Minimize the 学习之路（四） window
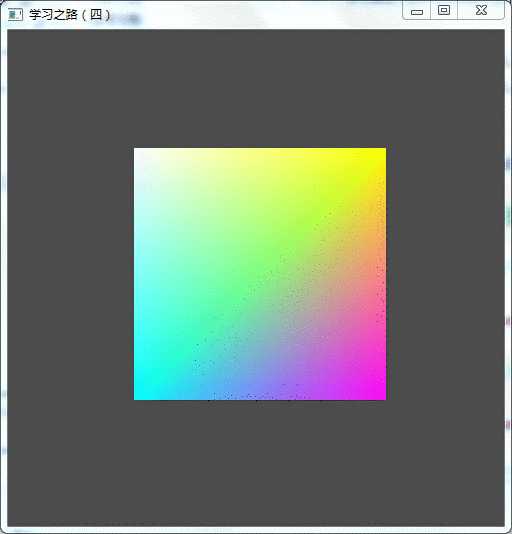This screenshot has height=534, width=512. [x=417, y=11]
